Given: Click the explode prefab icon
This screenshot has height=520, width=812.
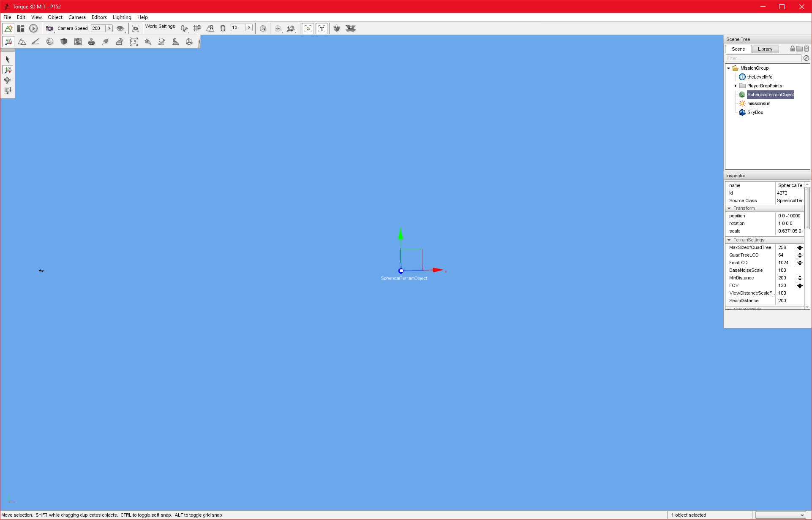Looking at the screenshot, I should click(x=351, y=28).
